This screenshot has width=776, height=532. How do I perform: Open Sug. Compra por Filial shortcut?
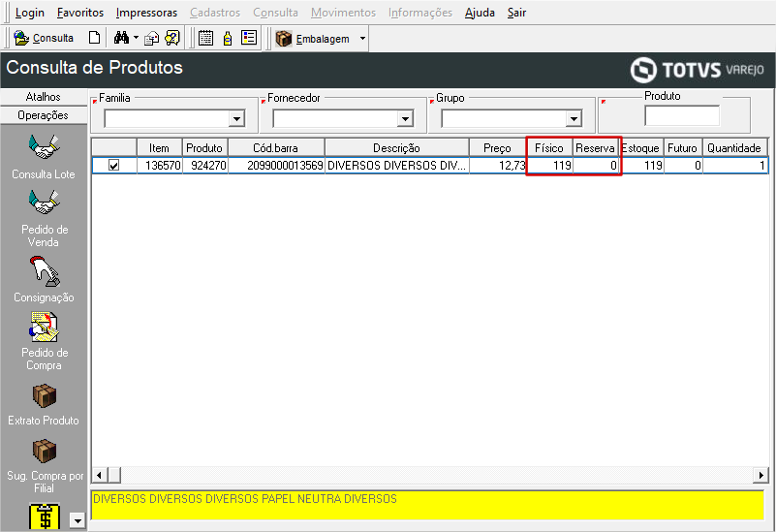(x=44, y=466)
